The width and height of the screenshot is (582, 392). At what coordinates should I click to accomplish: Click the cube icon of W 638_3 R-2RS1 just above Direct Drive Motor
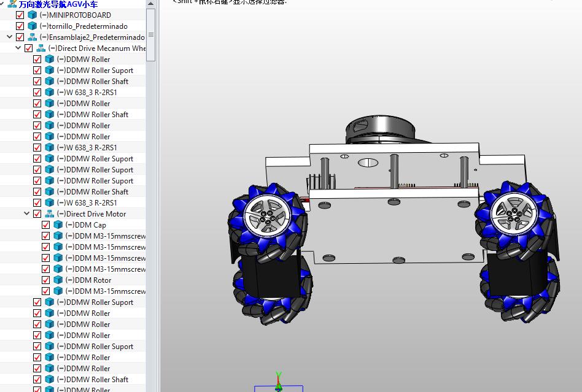[x=49, y=203]
